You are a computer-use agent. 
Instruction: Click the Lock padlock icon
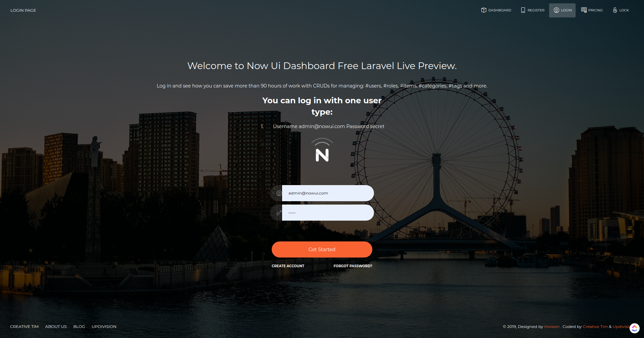pos(615,10)
